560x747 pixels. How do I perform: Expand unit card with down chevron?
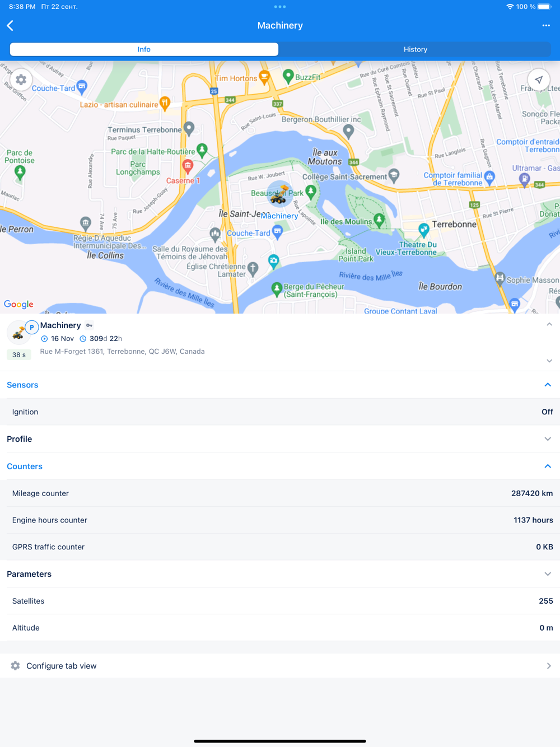549,361
